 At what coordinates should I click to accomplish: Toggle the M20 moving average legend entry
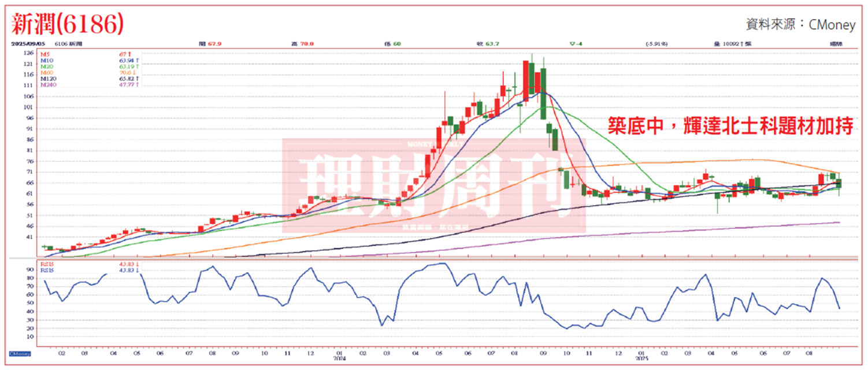[x=46, y=66]
